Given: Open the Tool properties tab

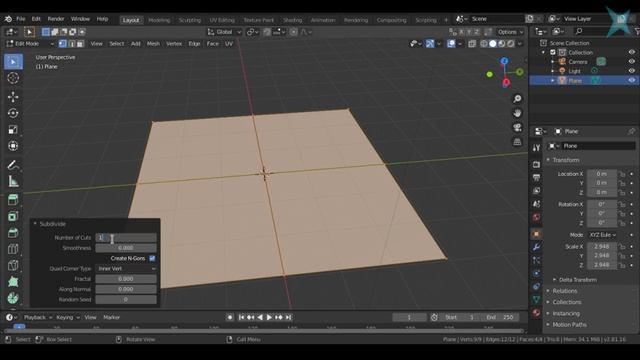Looking at the screenshot, I should 536,148.
